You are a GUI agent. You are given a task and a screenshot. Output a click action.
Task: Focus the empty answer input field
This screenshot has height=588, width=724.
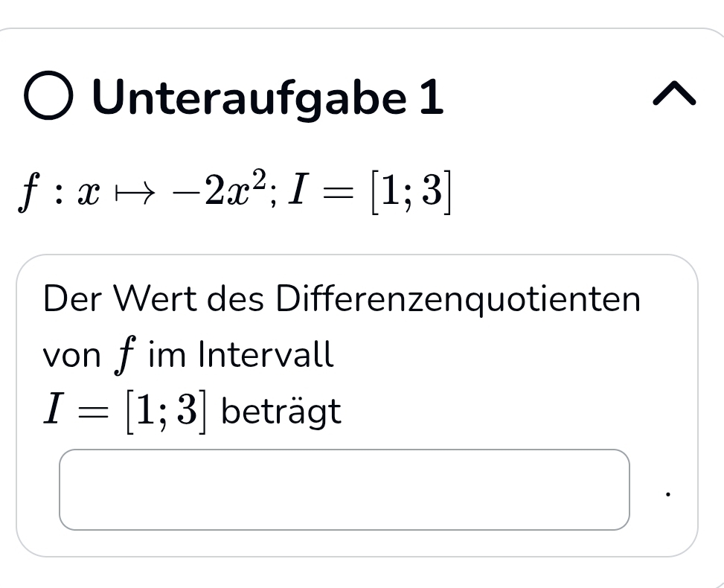pyautogui.click(x=345, y=490)
